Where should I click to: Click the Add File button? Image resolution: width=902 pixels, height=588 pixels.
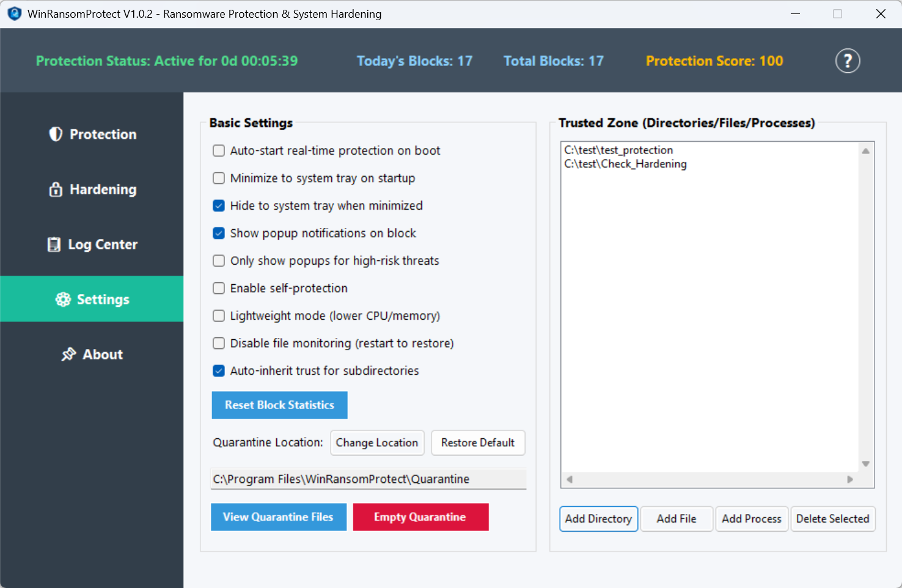[676, 519]
